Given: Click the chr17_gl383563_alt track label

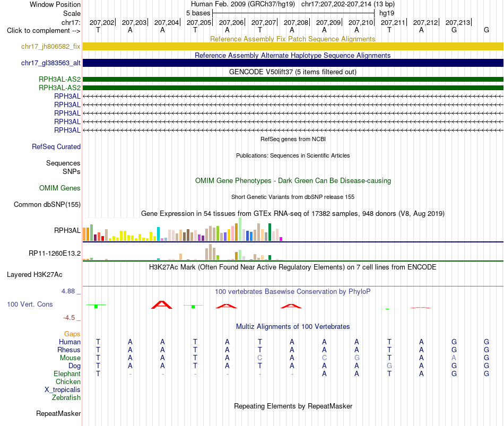Looking at the screenshot, I should tap(51, 63).
